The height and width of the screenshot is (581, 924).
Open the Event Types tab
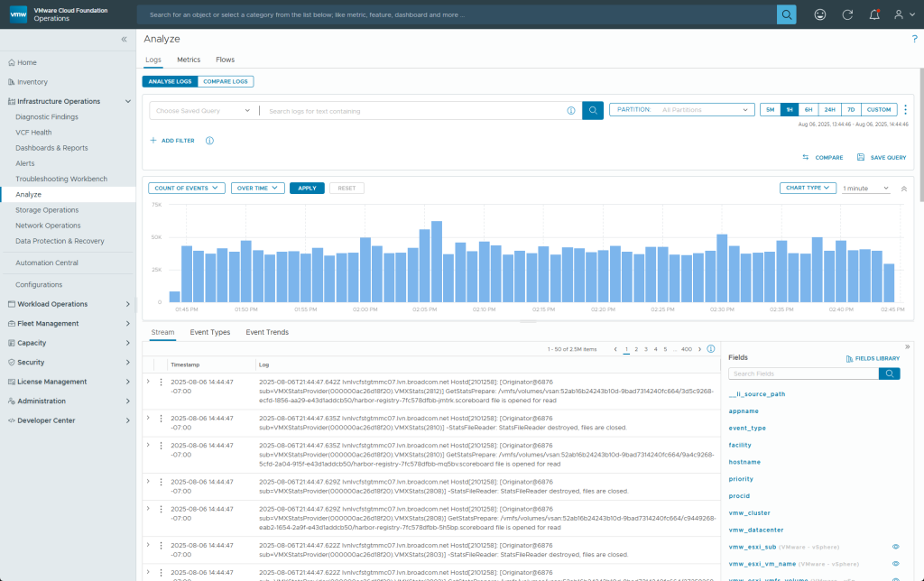point(209,332)
